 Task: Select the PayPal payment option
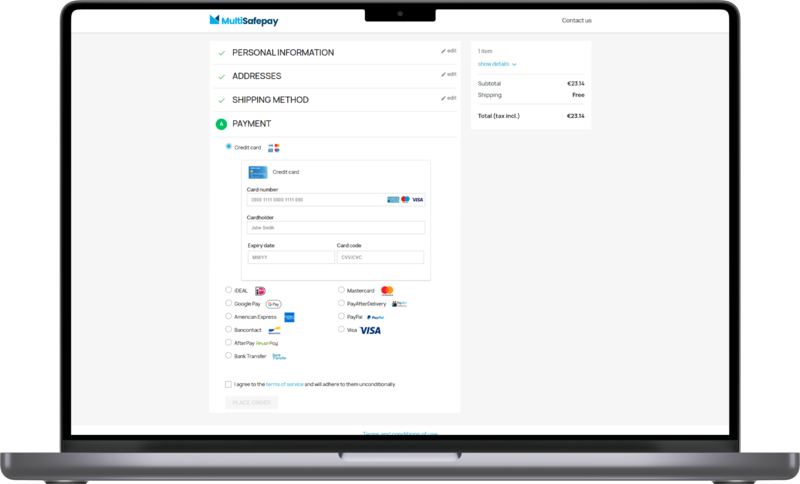click(341, 316)
